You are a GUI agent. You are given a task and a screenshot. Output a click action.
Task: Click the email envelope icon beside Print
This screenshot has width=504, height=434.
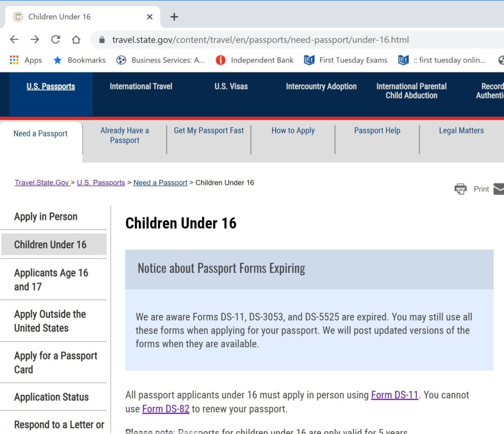499,189
